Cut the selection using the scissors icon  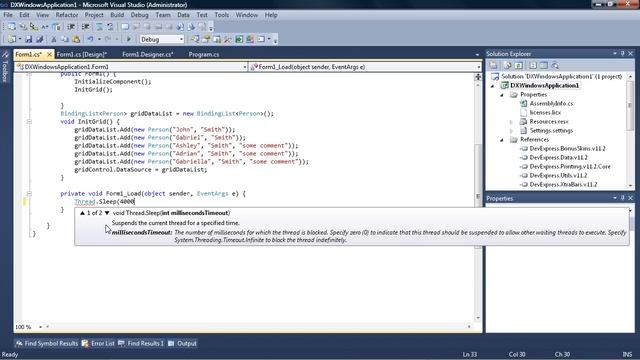tap(53, 39)
